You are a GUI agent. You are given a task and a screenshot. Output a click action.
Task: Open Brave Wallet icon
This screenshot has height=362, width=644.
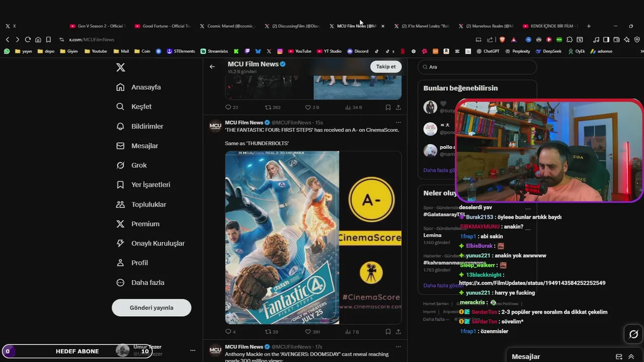tap(617, 40)
